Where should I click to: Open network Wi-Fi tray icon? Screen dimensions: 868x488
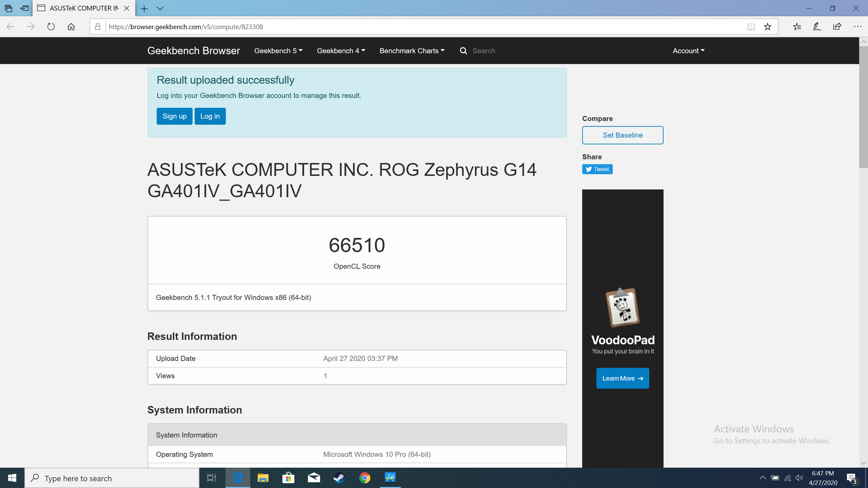tap(788, 478)
